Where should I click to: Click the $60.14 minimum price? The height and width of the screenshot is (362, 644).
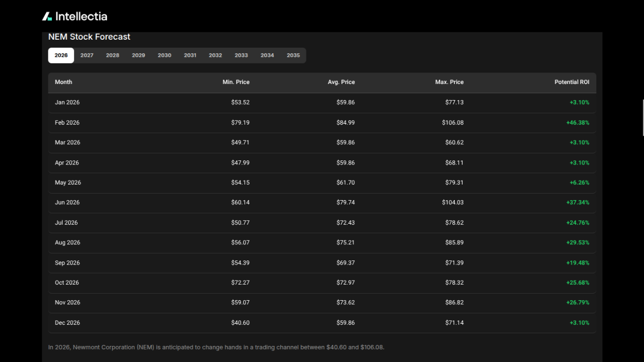(240, 203)
